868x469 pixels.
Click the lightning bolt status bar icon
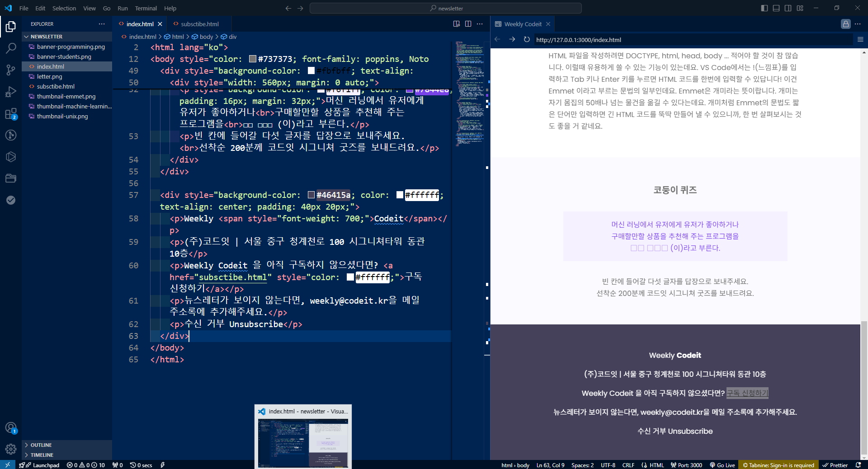pyautogui.click(x=162, y=465)
